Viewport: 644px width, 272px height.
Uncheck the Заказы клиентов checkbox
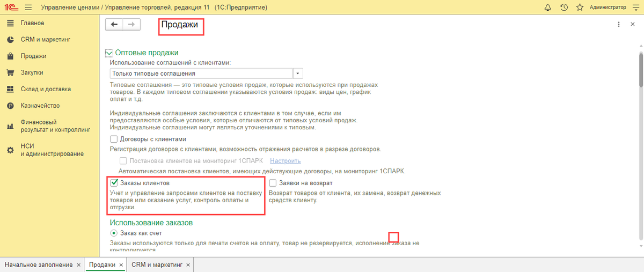pos(114,183)
